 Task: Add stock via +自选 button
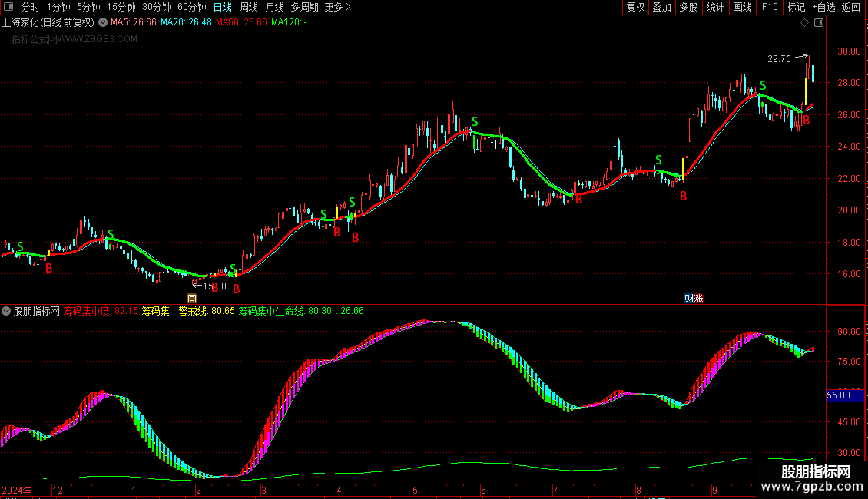823,7
